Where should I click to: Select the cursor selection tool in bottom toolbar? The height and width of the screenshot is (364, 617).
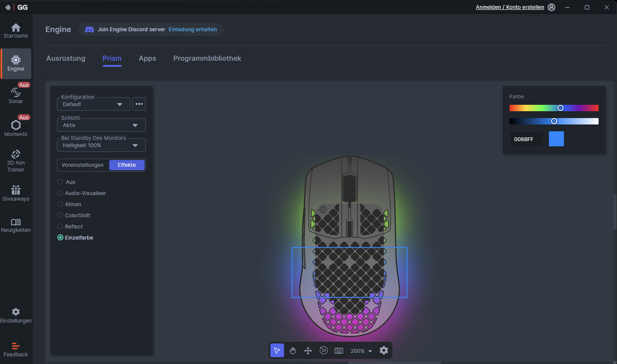pyautogui.click(x=277, y=351)
